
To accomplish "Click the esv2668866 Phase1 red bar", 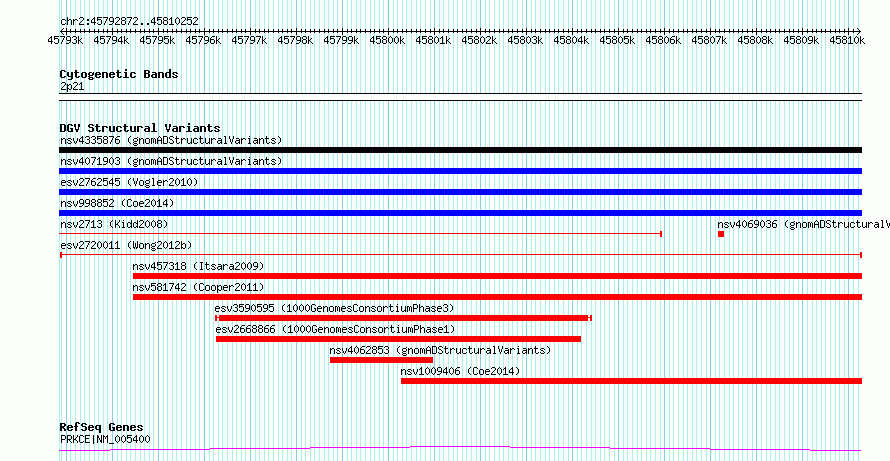I will (x=398, y=339).
